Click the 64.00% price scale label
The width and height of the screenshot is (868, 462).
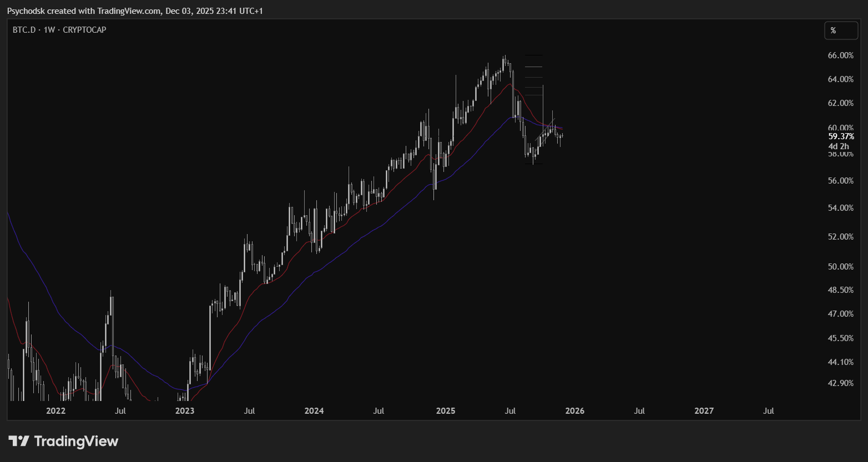(840, 79)
